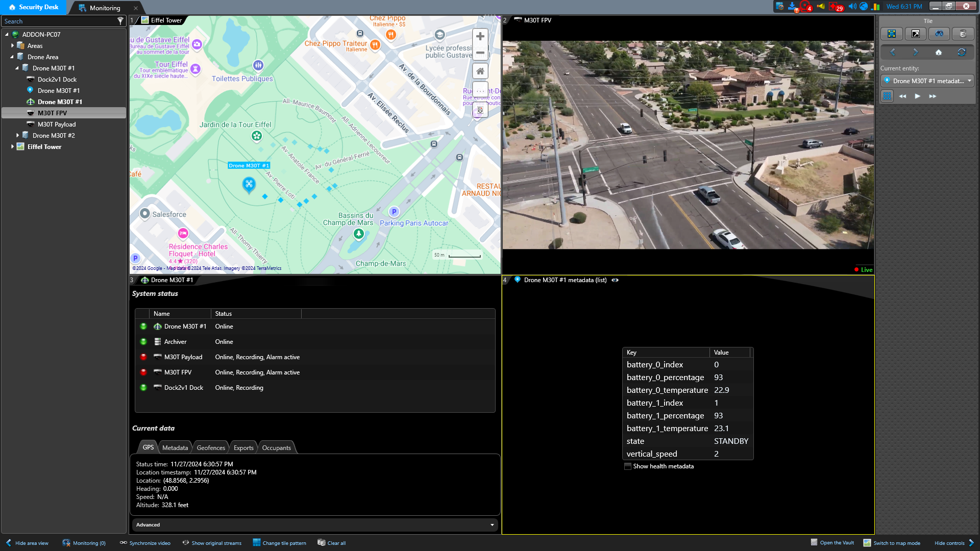Toggle the grid cycling button in Tile panel
Screen dimensions: 980x551
887,96
